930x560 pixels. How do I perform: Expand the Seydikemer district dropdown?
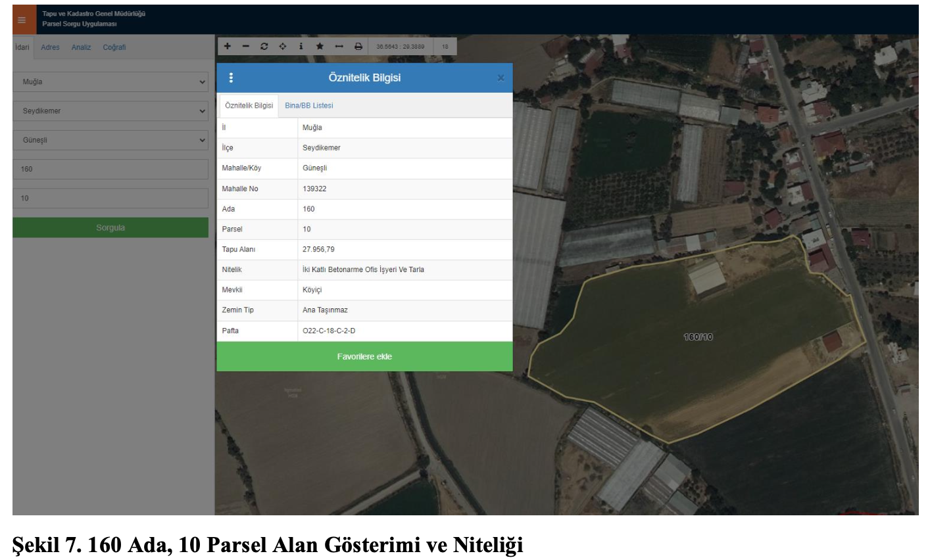pyautogui.click(x=110, y=111)
